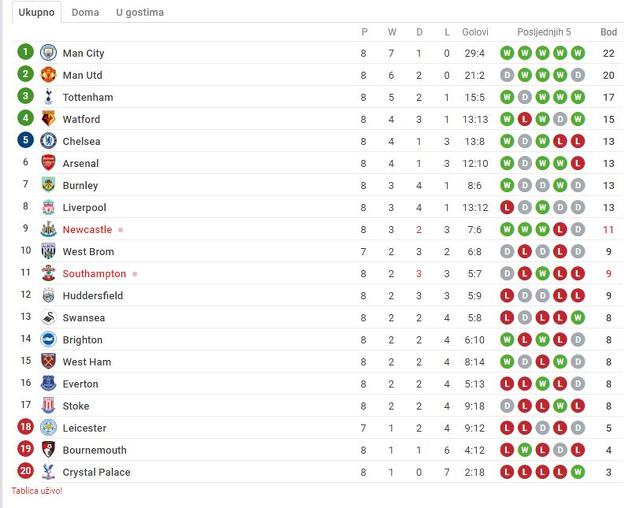
Task: Click the Man Utd club crest
Action: click(48, 75)
